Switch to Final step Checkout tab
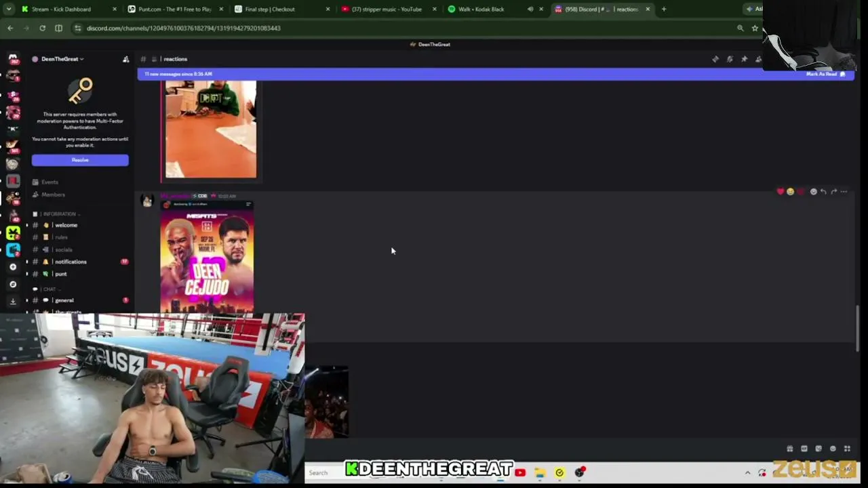868x488 pixels. [281, 9]
